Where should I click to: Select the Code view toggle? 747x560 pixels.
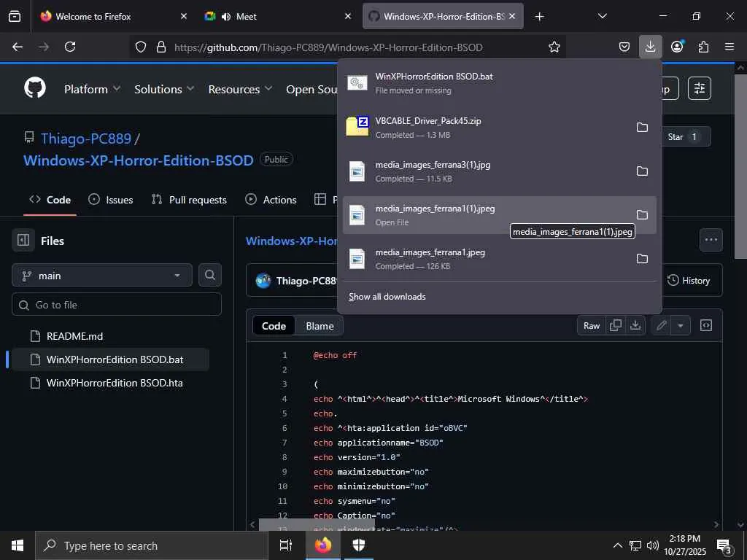[274, 326]
